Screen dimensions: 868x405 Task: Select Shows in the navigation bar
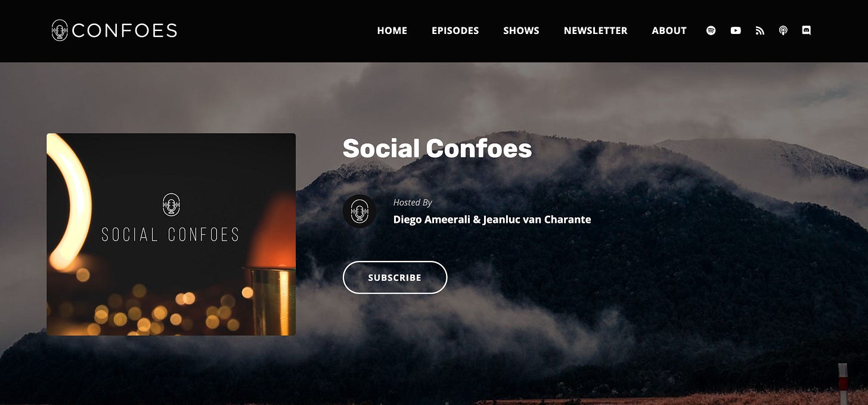click(x=521, y=30)
